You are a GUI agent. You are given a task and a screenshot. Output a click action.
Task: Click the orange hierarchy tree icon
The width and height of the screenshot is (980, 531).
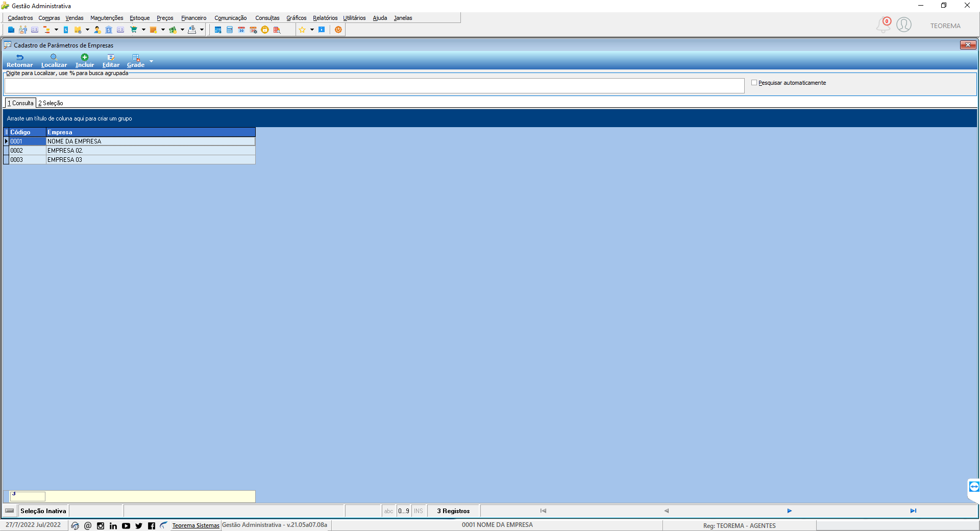pyautogui.click(x=46, y=30)
